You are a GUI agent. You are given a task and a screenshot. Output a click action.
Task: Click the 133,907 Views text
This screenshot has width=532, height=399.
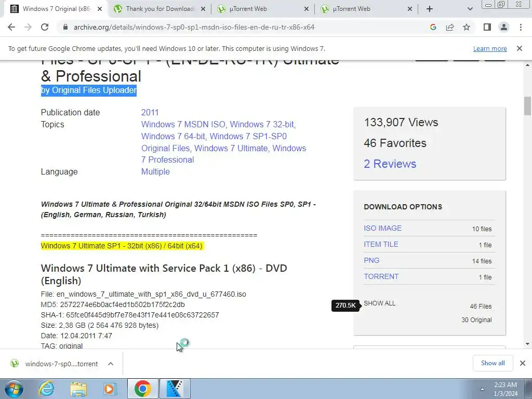[401, 122]
